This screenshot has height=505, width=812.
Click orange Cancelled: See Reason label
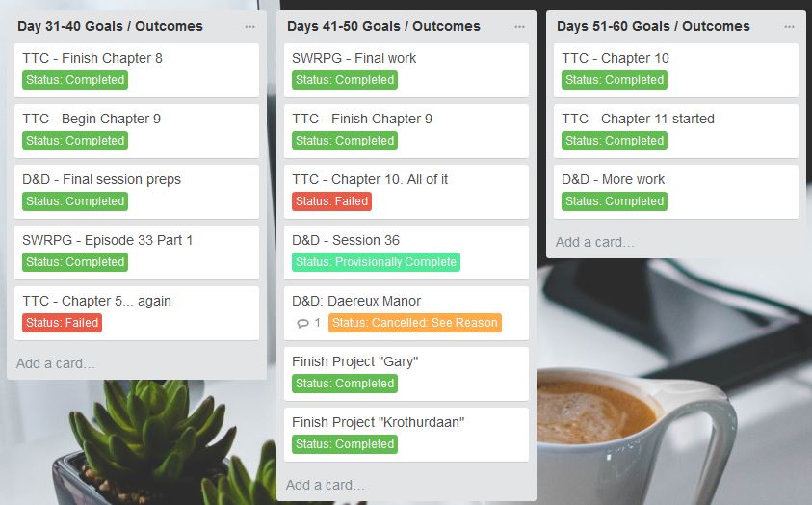[x=414, y=323]
